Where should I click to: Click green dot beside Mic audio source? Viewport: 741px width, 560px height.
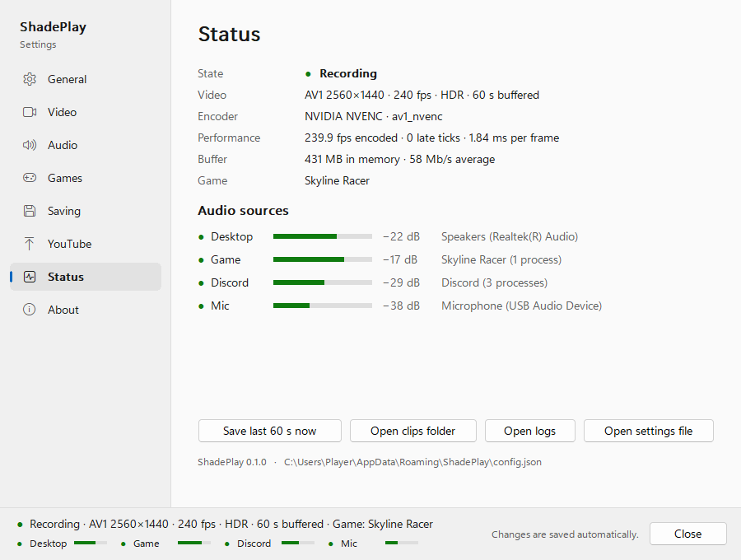pyautogui.click(x=202, y=306)
